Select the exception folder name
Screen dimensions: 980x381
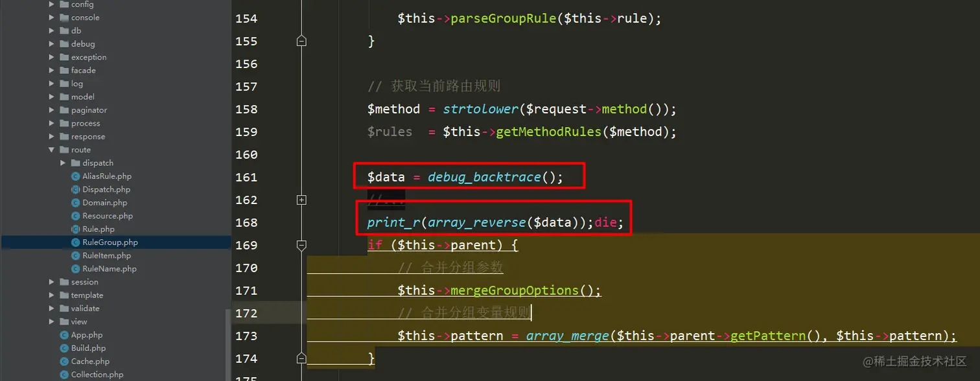click(89, 57)
